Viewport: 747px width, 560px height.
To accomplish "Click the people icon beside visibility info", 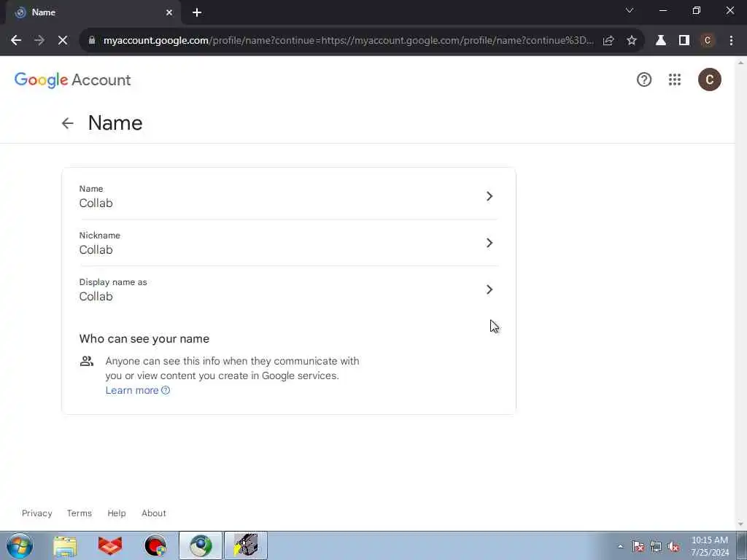I will tap(86, 361).
